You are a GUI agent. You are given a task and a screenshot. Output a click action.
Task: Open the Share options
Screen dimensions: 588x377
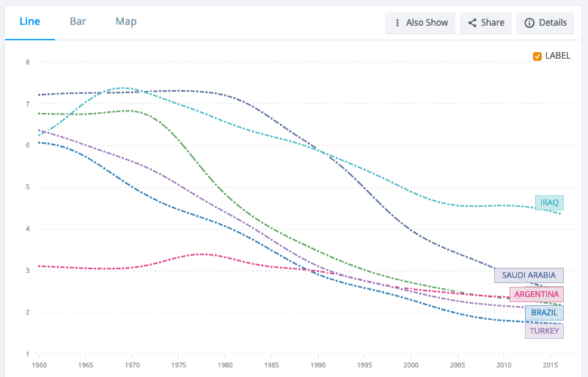485,23
